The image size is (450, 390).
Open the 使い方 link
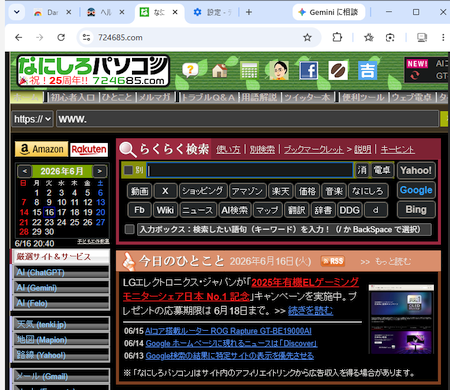[228, 149]
